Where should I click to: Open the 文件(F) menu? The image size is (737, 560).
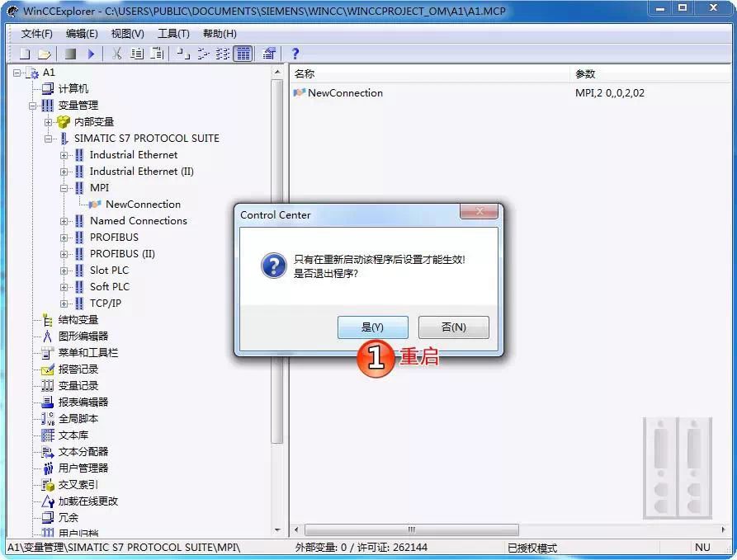pyautogui.click(x=36, y=33)
